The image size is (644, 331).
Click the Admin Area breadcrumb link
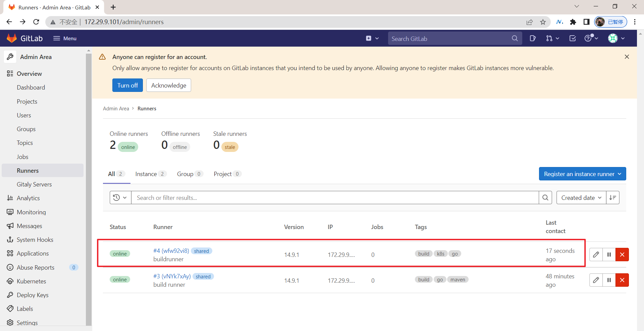point(116,109)
